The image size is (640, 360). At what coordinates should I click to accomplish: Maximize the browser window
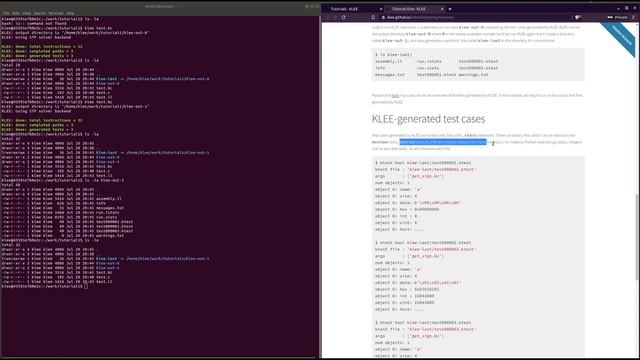coord(627,8)
